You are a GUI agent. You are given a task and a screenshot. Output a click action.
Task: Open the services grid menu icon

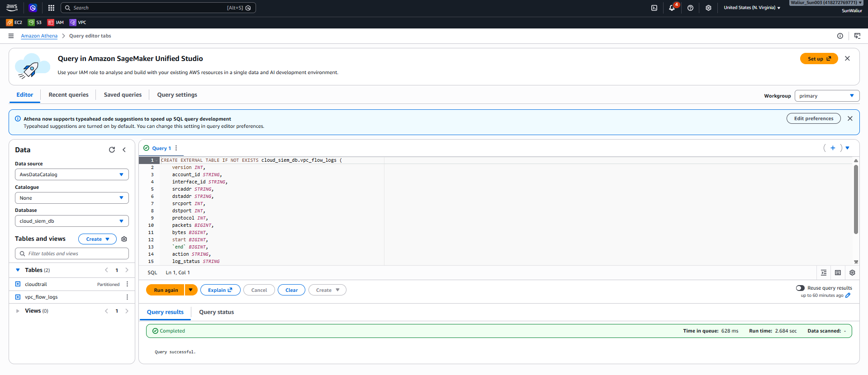(51, 8)
